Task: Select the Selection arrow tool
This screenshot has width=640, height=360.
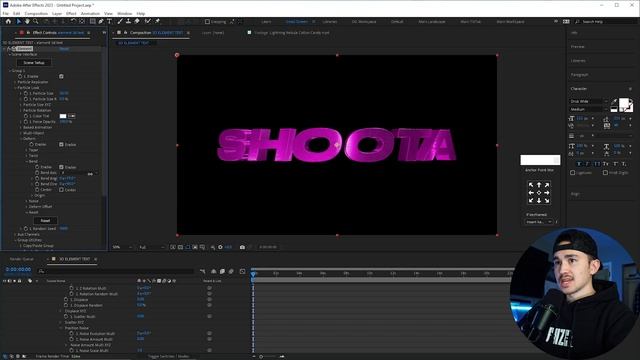Action: point(19,21)
